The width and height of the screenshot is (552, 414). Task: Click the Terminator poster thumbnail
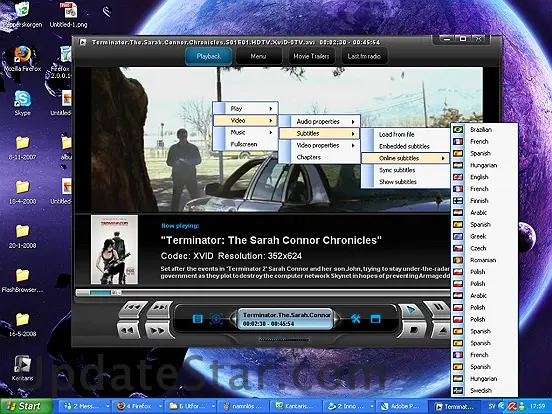point(114,250)
